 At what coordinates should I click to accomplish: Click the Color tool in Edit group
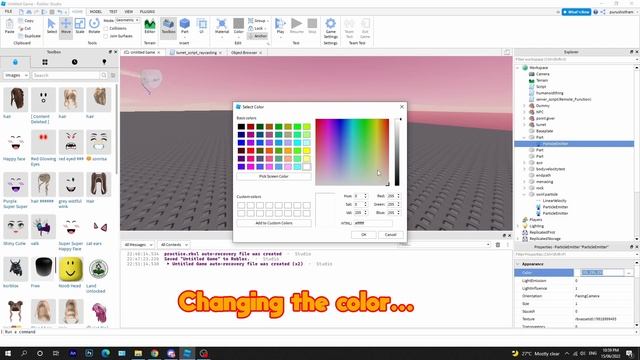(x=239, y=27)
